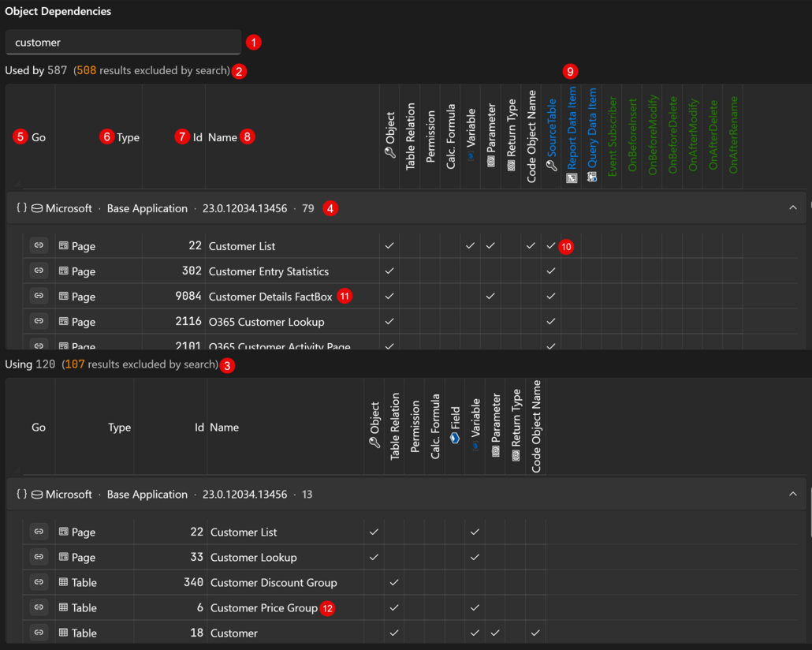Screen dimensions: 812x650
Task: Click the customer search input field
Action: point(123,42)
